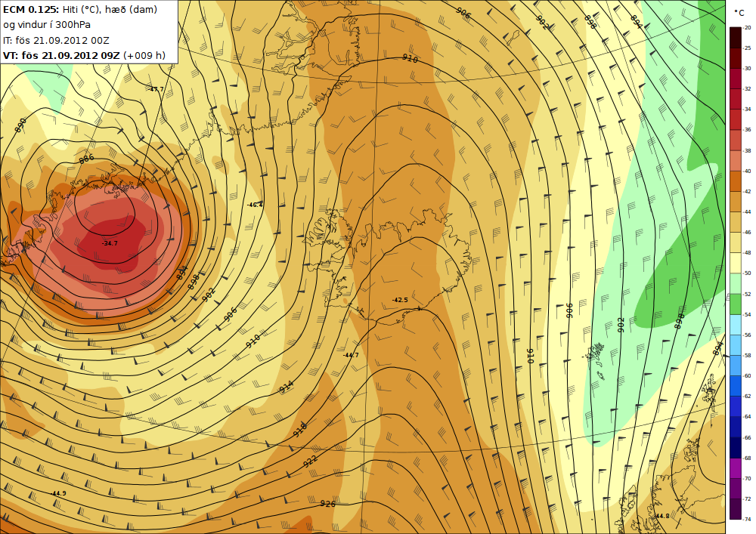
Task: Click the 886 height contour label
Action: tap(86, 159)
